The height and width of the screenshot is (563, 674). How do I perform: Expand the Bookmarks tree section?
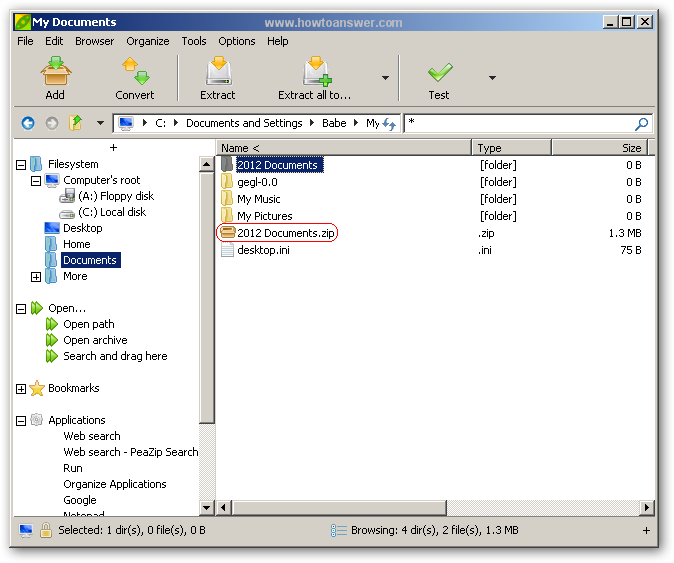(21, 389)
